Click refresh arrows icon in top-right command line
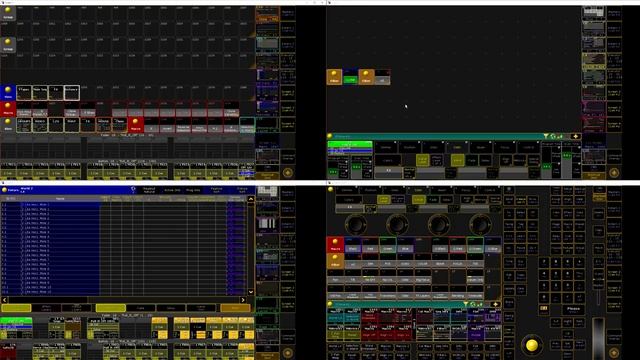Image resolution: width=640 pixels, height=360 pixels. pyautogui.click(x=553, y=136)
